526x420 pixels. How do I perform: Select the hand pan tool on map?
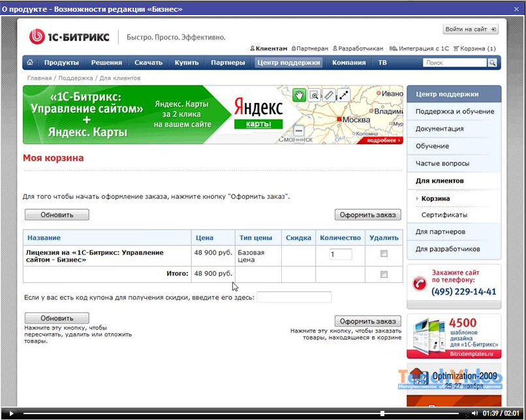[x=298, y=95]
